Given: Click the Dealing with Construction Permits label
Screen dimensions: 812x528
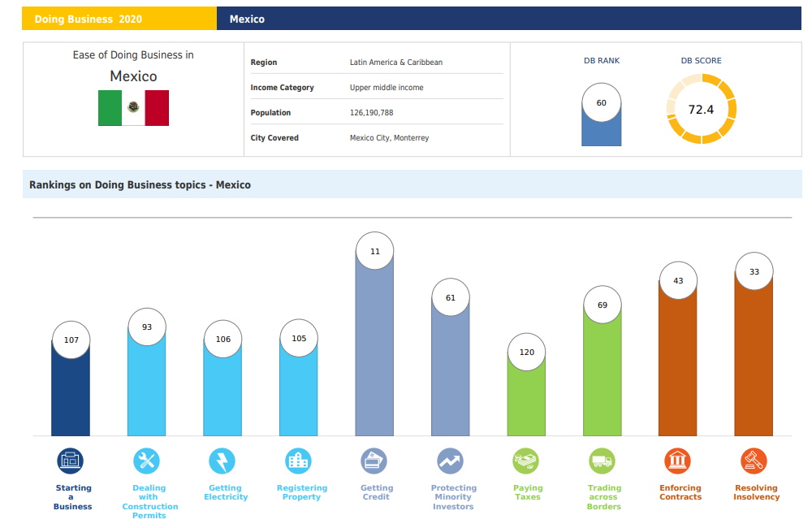Looking at the screenshot, I should pyautogui.click(x=149, y=501).
